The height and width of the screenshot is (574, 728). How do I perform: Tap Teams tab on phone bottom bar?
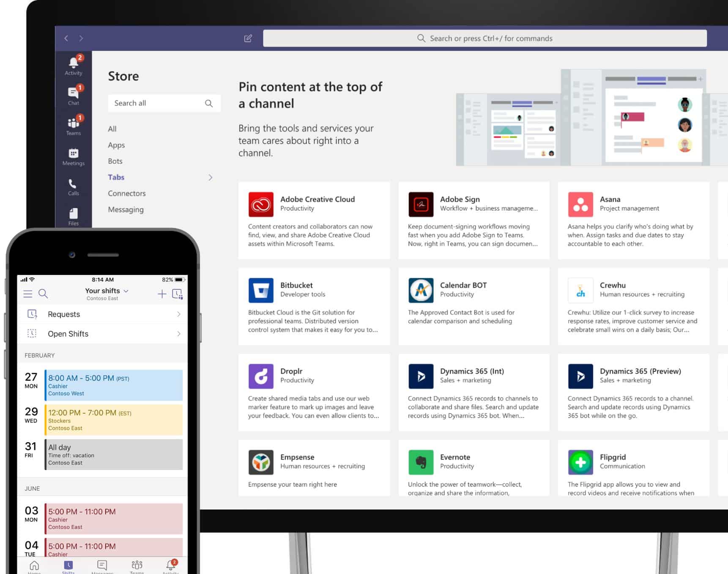[137, 567]
